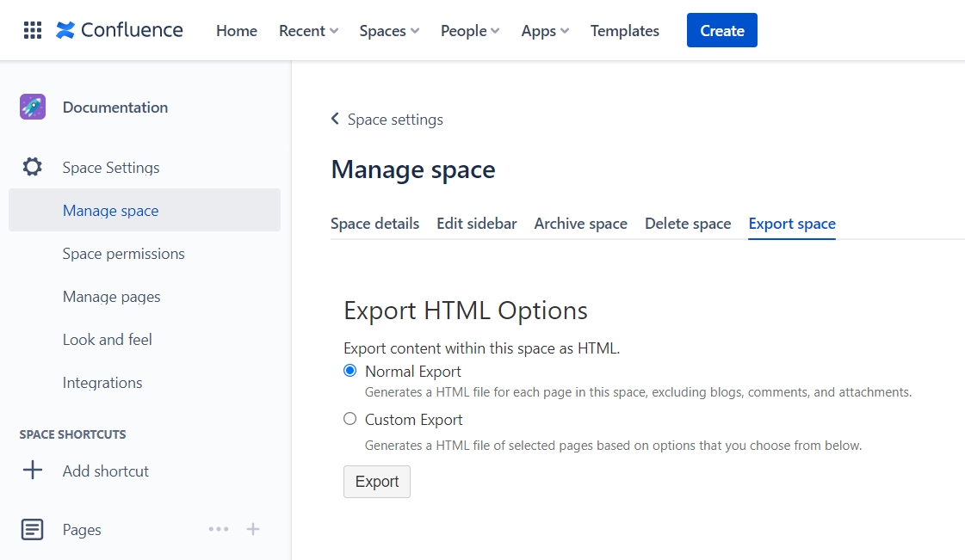Viewport: 965px width, 560px height.
Task: Open the Spaces dropdown
Action: pos(388,30)
